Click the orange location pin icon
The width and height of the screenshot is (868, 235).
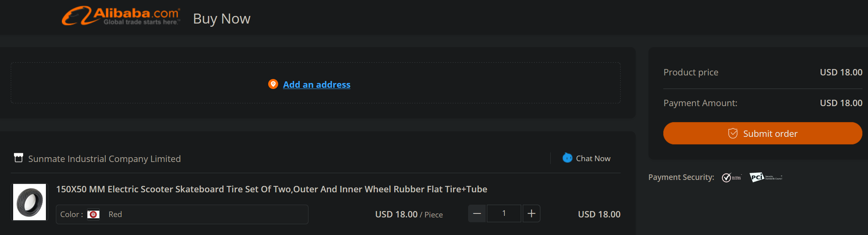tap(273, 84)
